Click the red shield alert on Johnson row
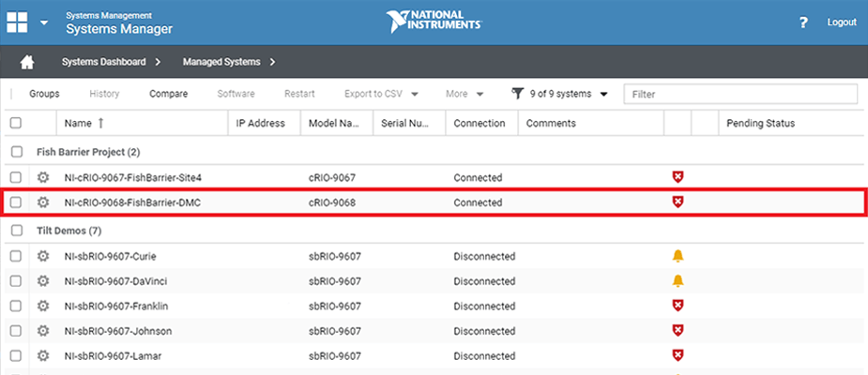The image size is (868, 375). pos(678,330)
